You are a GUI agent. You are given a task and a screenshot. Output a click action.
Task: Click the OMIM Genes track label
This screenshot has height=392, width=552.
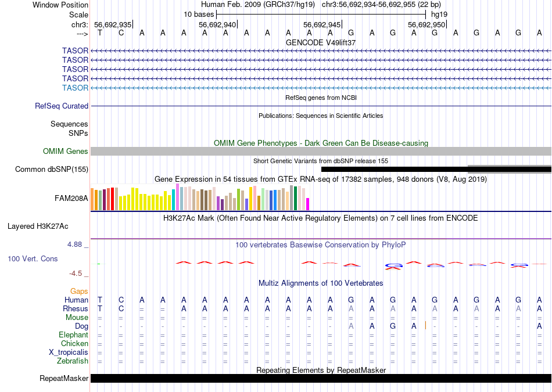pyautogui.click(x=66, y=152)
